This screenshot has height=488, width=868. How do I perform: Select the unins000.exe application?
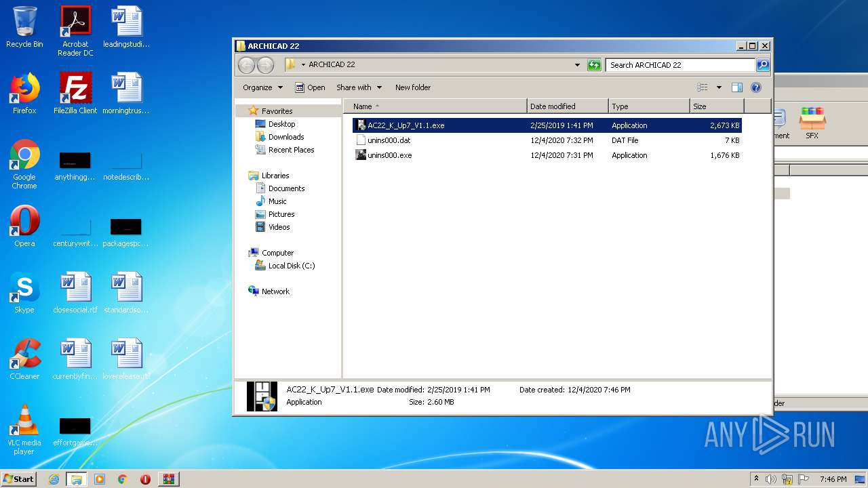547,155
